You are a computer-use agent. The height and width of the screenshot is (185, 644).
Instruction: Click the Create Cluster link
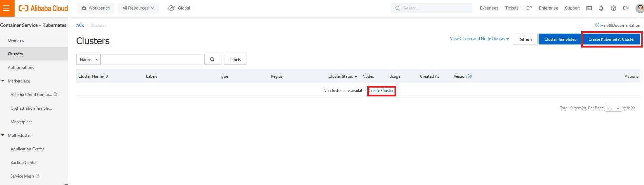pyautogui.click(x=381, y=91)
